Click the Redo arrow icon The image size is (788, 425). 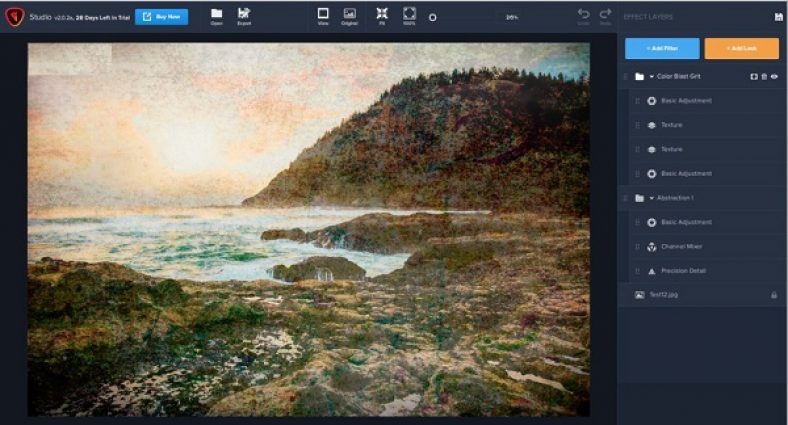pos(605,14)
